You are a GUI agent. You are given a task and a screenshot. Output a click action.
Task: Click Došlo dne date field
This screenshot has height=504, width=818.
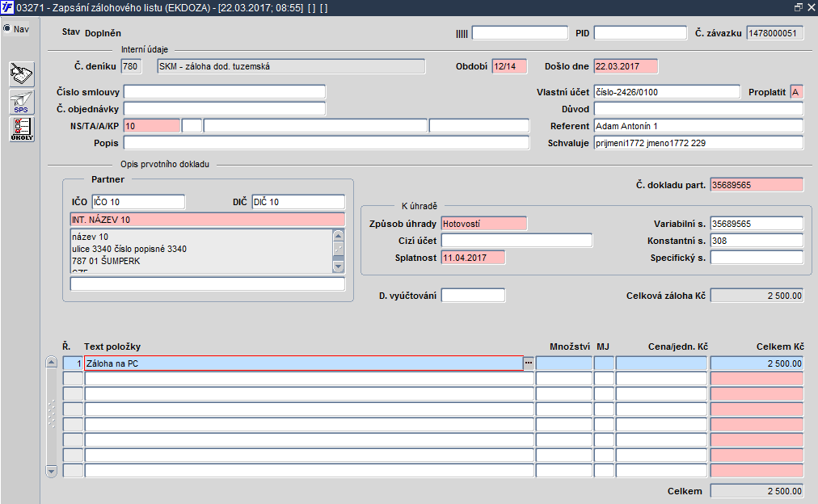tap(626, 66)
